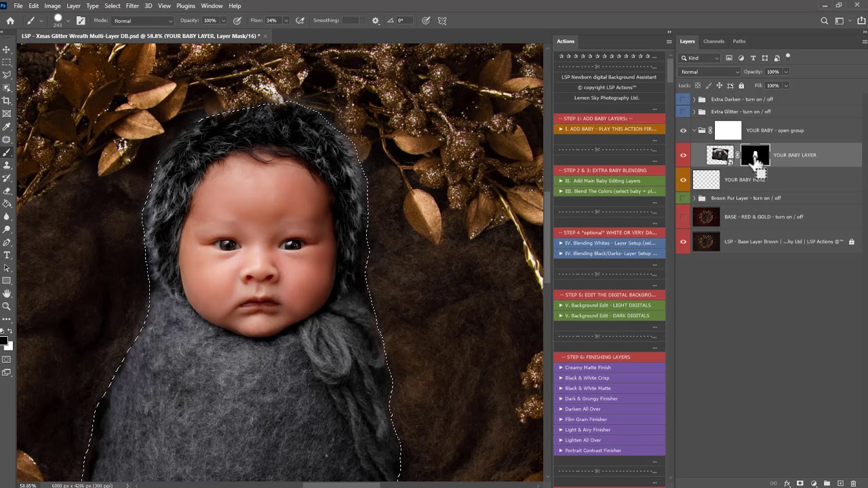The height and width of the screenshot is (488, 868).
Task: Expand the Extra Darken group
Action: (x=694, y=99)
